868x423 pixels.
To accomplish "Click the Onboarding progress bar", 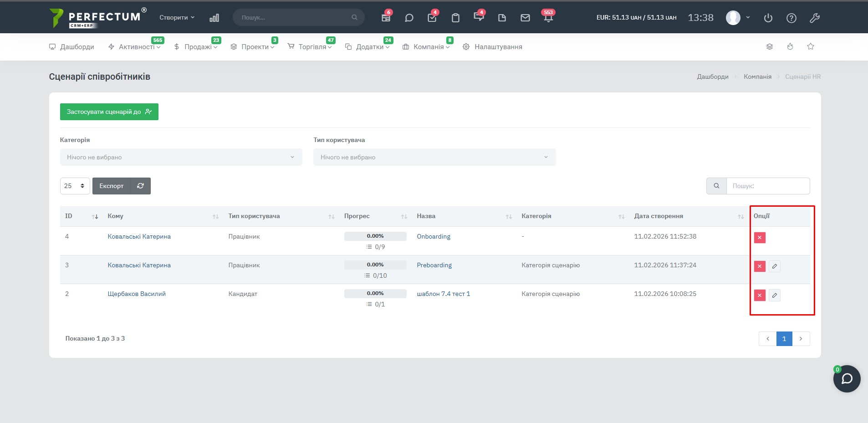I will pyautogui.click(x=375, y=236).
